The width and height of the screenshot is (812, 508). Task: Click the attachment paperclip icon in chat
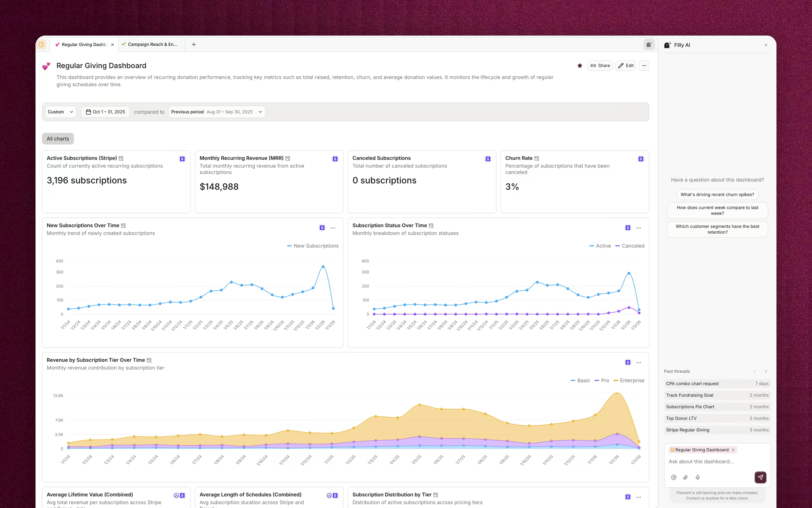685,477
